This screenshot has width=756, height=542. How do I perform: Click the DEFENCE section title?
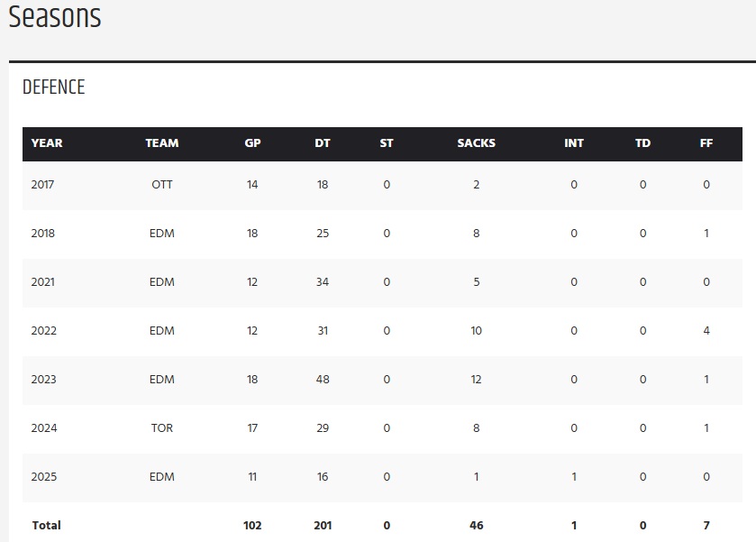pos(54,87)
